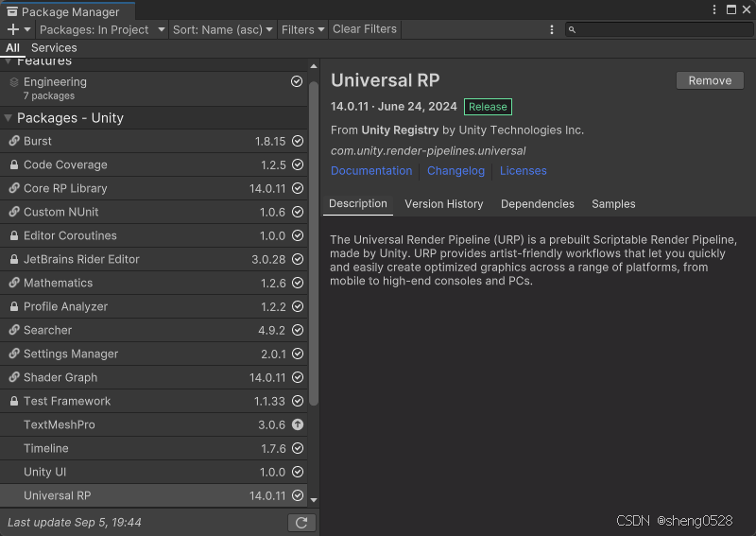Click the package list scroll down arrow
Viewport: 756px width, 536px height.
314,500
